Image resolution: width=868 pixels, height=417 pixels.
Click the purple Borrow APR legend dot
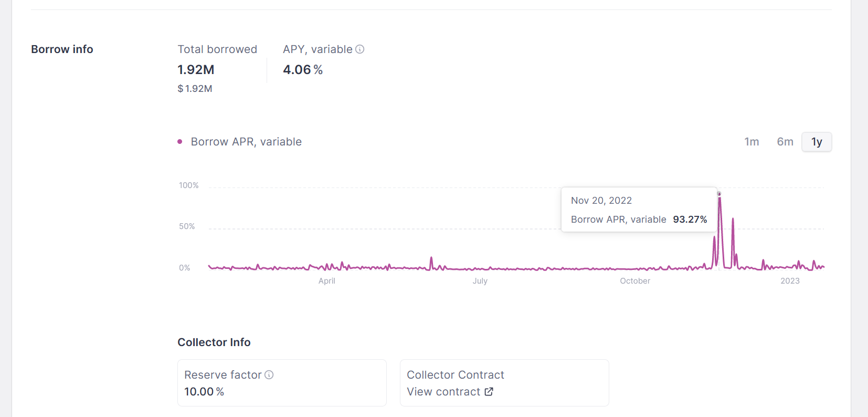click(180, 142)
